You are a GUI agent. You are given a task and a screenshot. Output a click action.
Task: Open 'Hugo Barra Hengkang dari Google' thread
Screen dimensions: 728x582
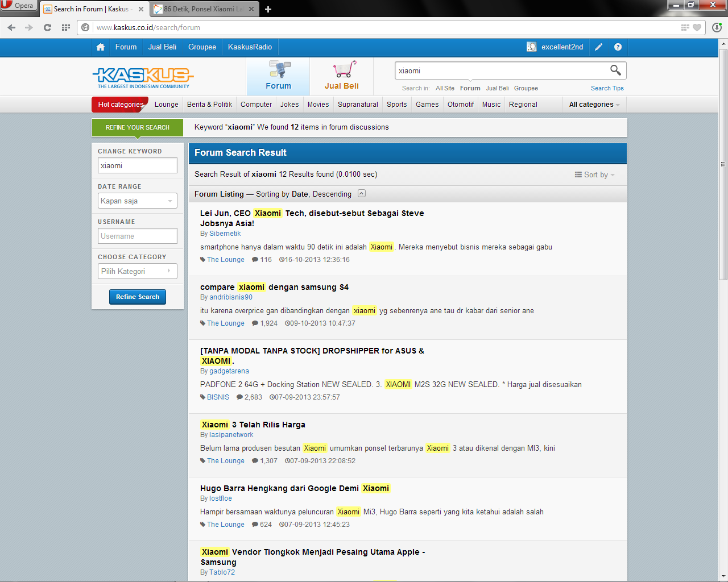[x=295, y=488]
